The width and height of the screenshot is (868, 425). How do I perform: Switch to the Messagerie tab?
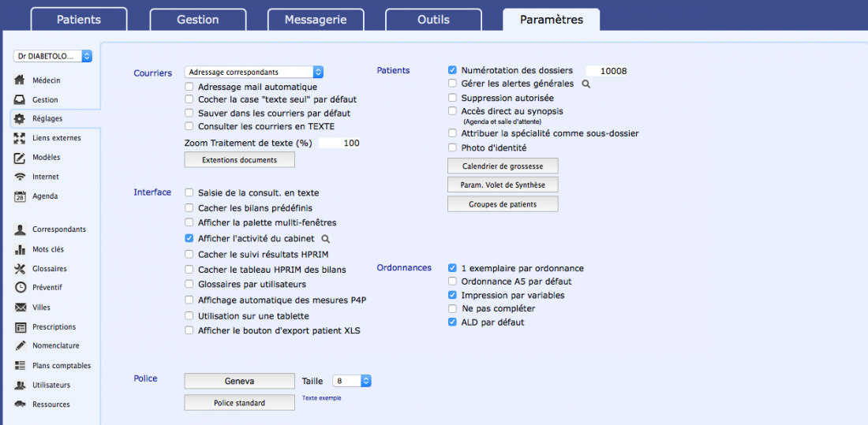[x=316, y=20]
